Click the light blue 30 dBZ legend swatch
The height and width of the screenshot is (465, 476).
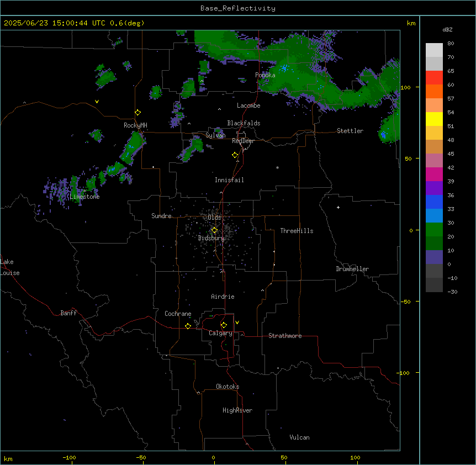434,215
